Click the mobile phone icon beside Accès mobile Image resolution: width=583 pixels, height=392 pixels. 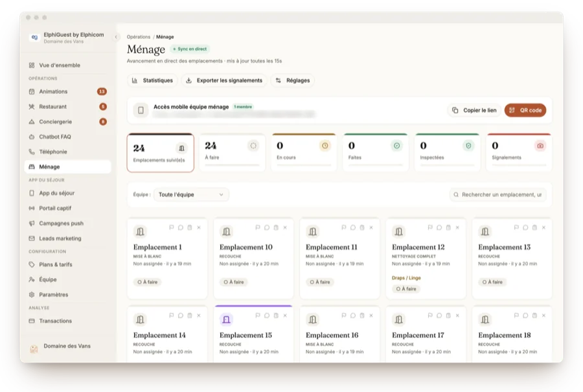[x=141, y=110]
